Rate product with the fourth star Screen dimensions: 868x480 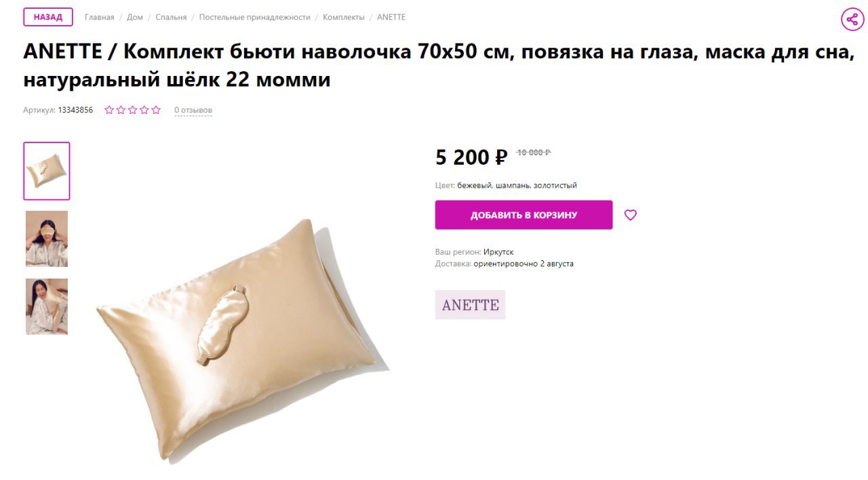[144, 110]
